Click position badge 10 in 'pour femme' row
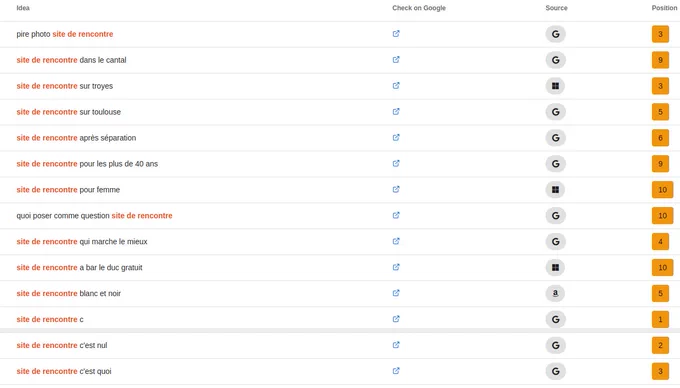The image size is (680, 388). point(663,189)
